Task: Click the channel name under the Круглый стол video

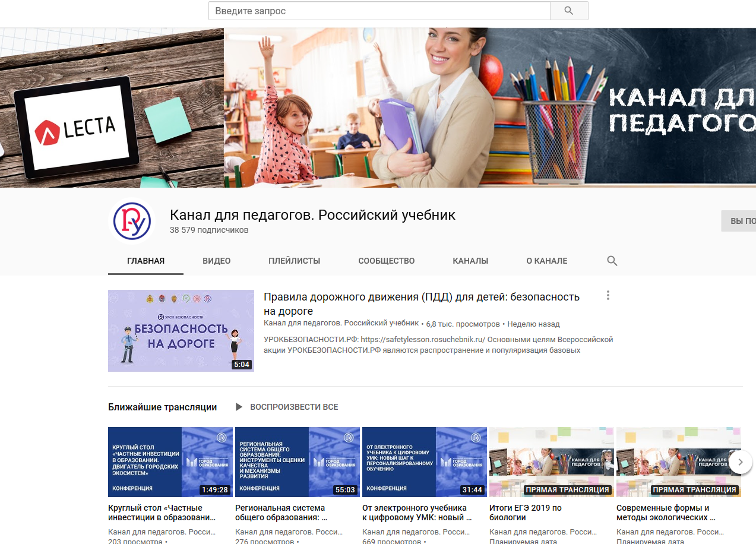Action: [x=162, y=532]
